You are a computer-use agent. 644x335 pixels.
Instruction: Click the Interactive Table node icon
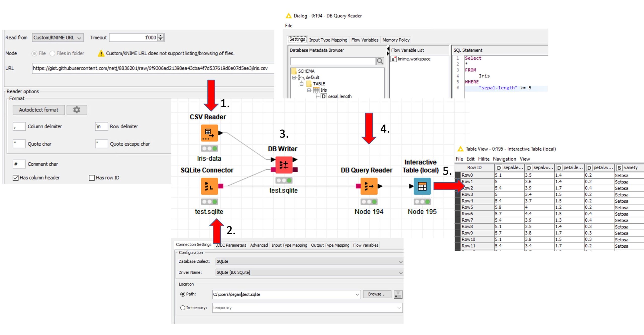coord(422,186)
